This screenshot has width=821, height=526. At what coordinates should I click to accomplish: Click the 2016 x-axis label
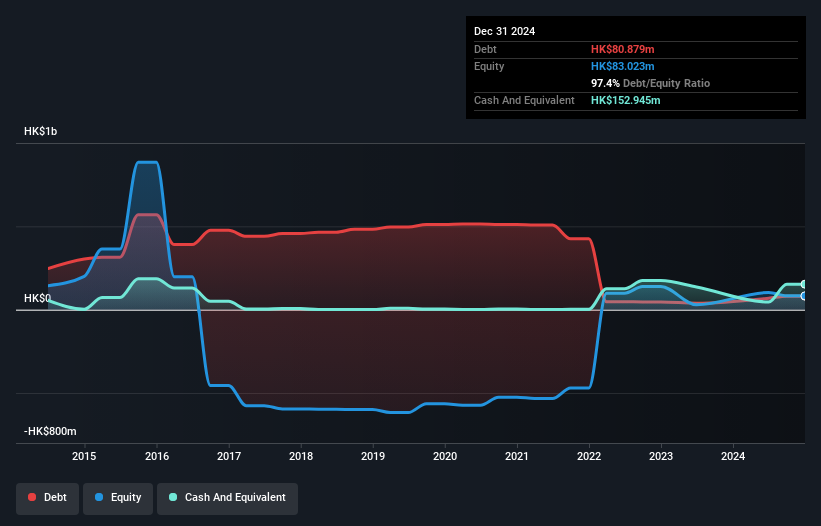coord(157,456)
